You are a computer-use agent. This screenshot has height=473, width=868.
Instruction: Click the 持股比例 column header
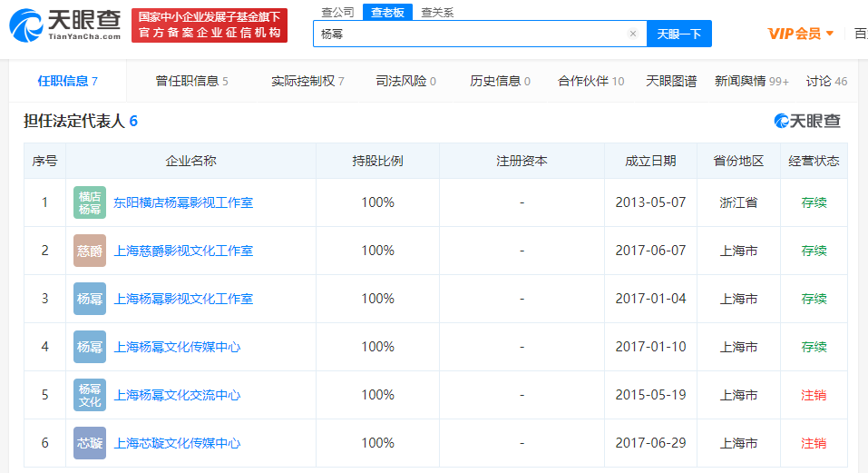coord(377,162)
